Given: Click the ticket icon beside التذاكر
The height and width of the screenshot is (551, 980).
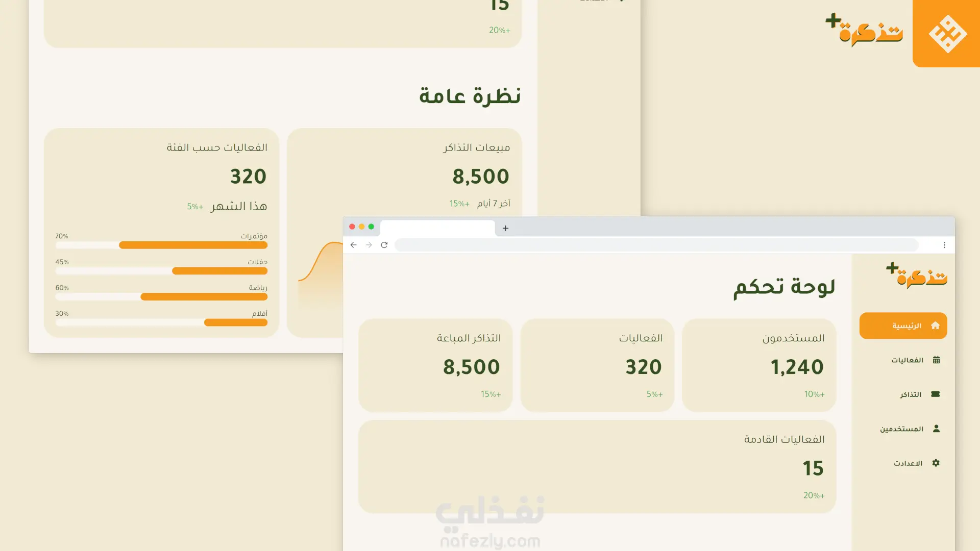Looking at the screenshot, I should [x=935, y=394].
